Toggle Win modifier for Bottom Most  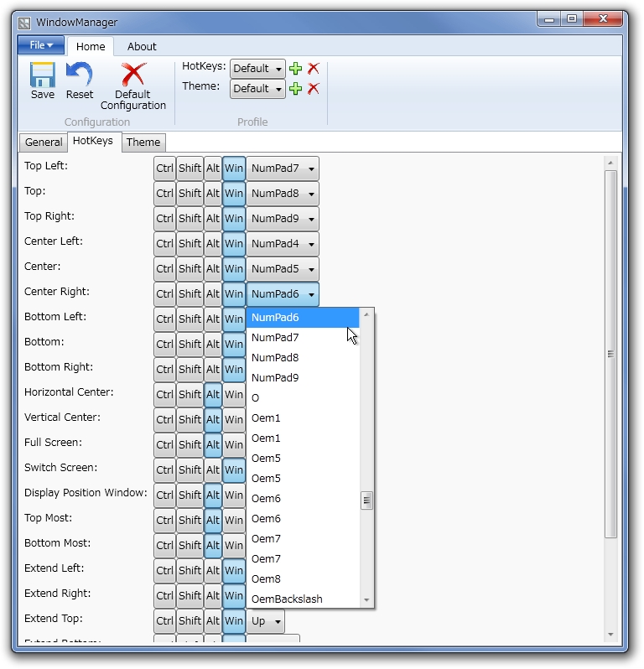tap(234, 546)
